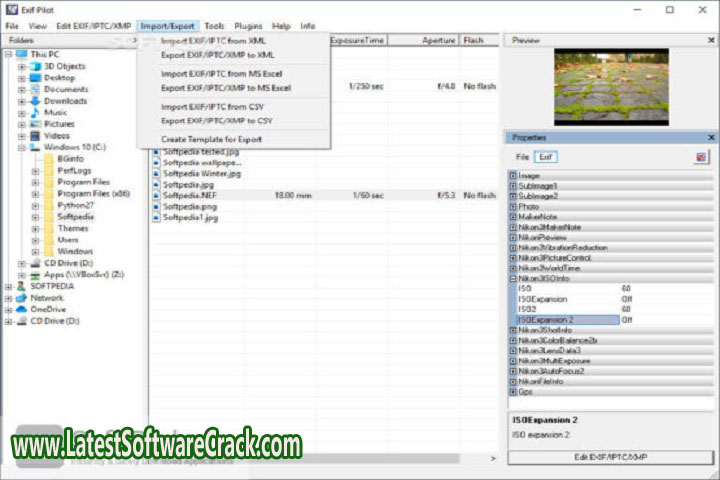Click the icon button right of Exif tab
720x480 pixels.
(702, 157)
